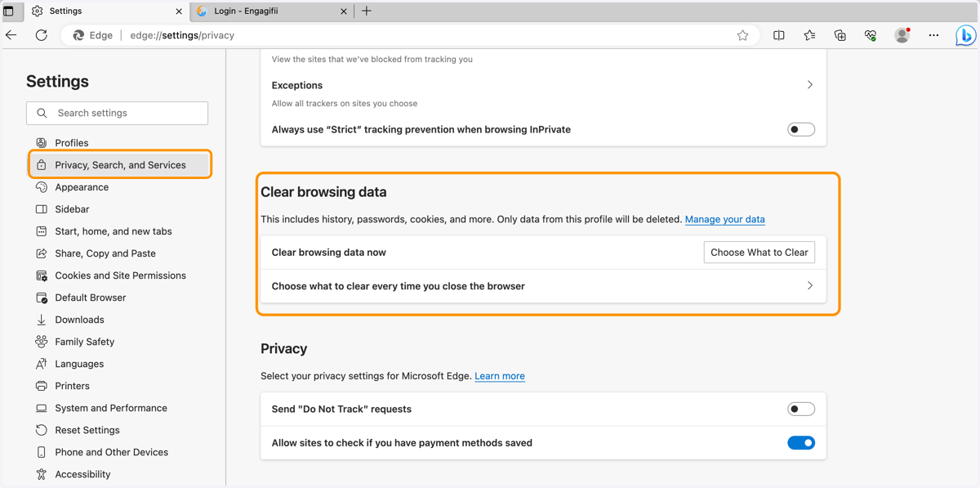The height and width of the screenshot is (488, 980).
Task: Click the Family Safety icon
Action: [42, 342]
